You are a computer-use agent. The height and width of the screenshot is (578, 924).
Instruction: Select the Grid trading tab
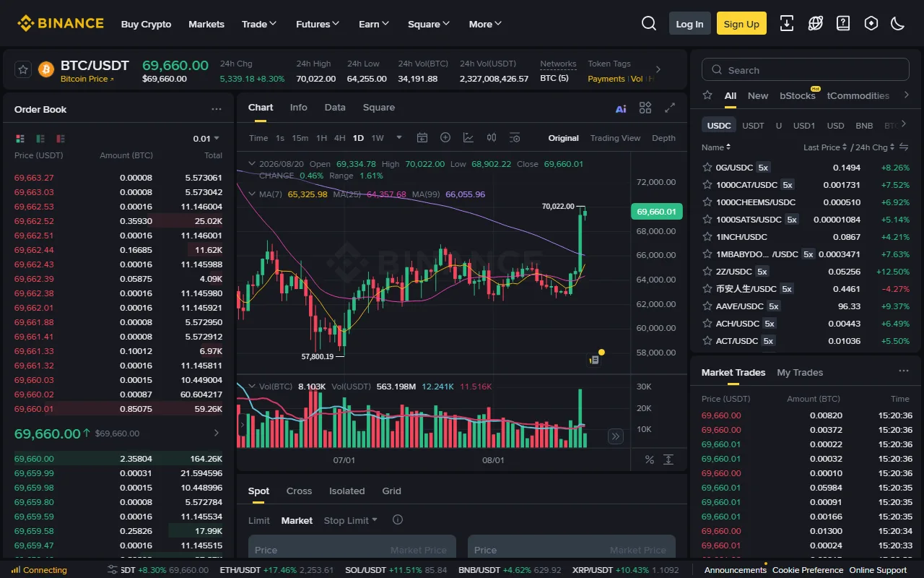coord(391,491)
